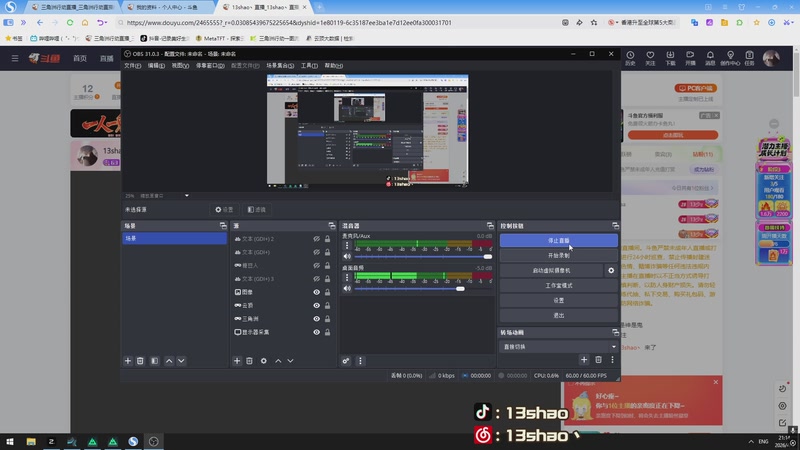The width and height of the screenshot is (800, 450).
Task: Hide the 显示器采集 source eye icon
Action: [316, 332]
